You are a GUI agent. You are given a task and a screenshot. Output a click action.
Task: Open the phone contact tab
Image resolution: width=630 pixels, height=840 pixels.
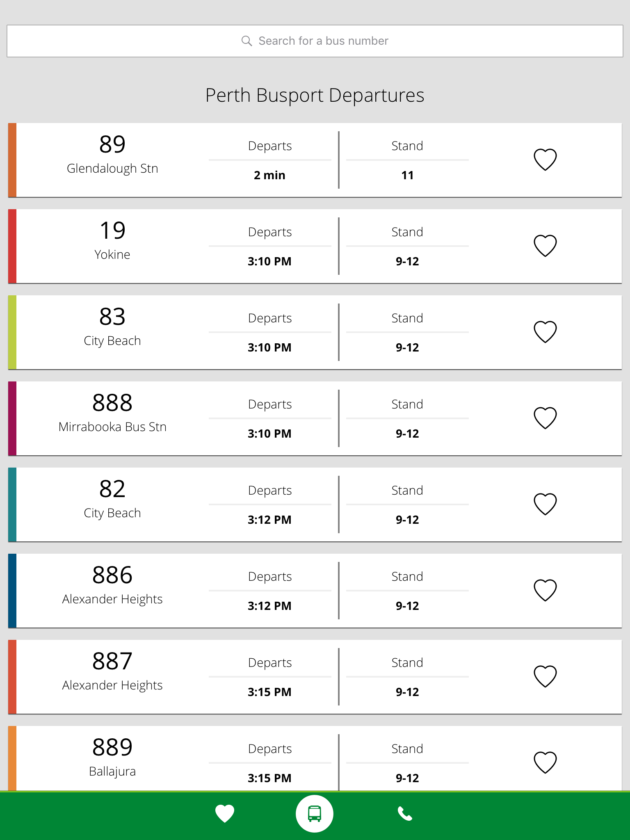click(405, 814)
